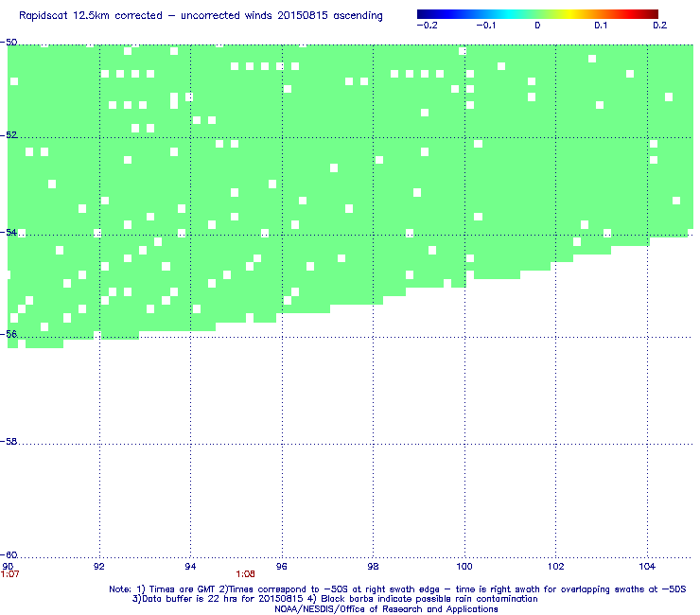Click the Rapidscat 12.5km plot title
The width and height of the screenshot is (700, 615).
[x=201, y=16]
